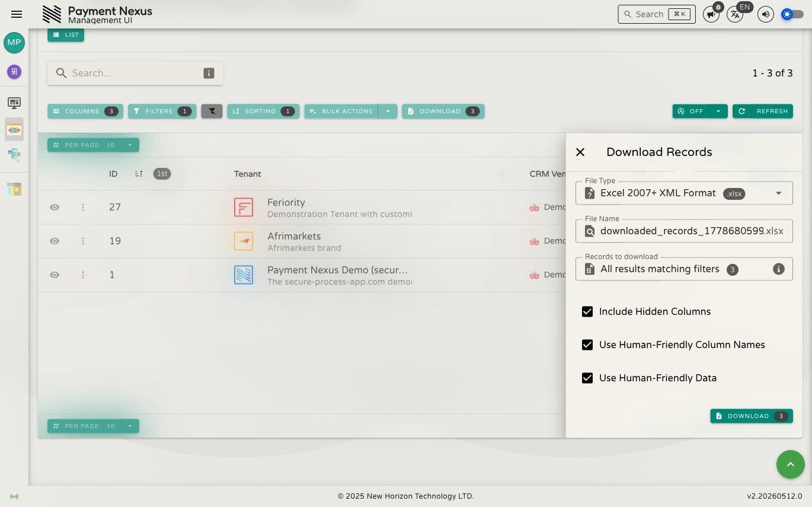Uncheck Use Human-Friendly Data
The image size is (812, 507).
(587, 378)
